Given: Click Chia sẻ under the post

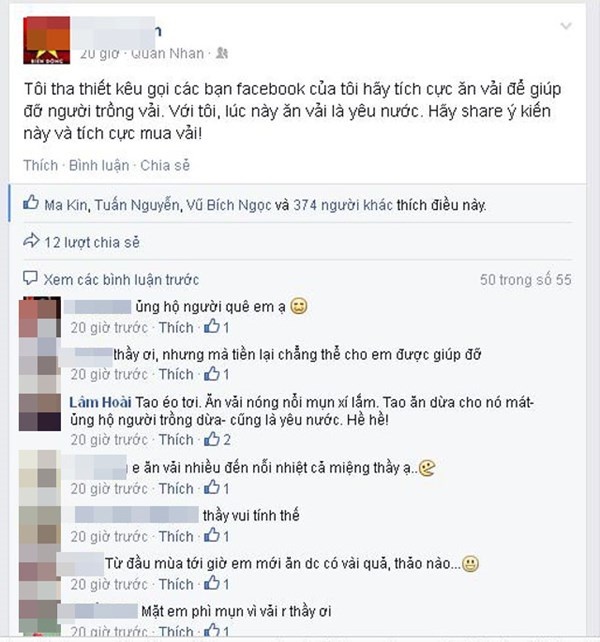Looking at the screenshot, I should [x=165, y=165].
